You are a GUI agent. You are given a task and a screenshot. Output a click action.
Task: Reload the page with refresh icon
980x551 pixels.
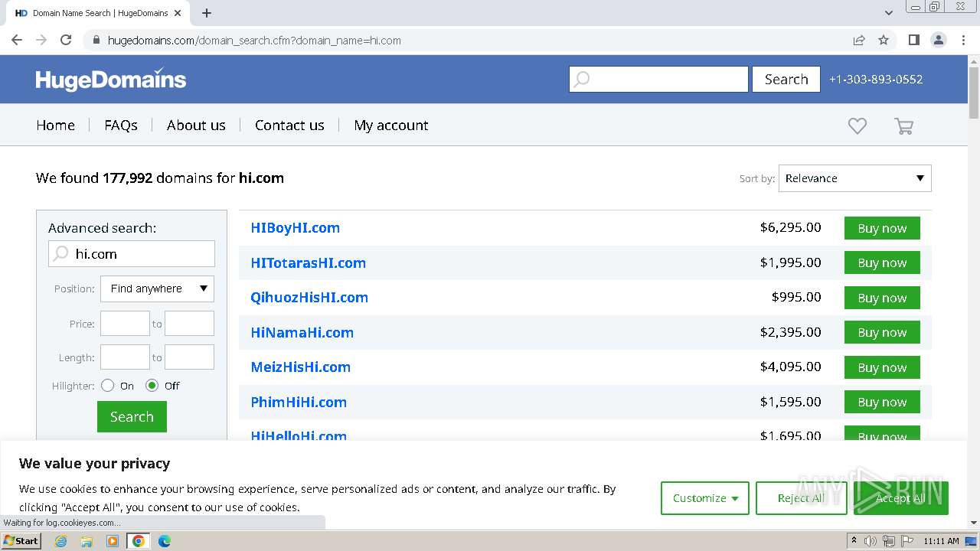[66, 40]
